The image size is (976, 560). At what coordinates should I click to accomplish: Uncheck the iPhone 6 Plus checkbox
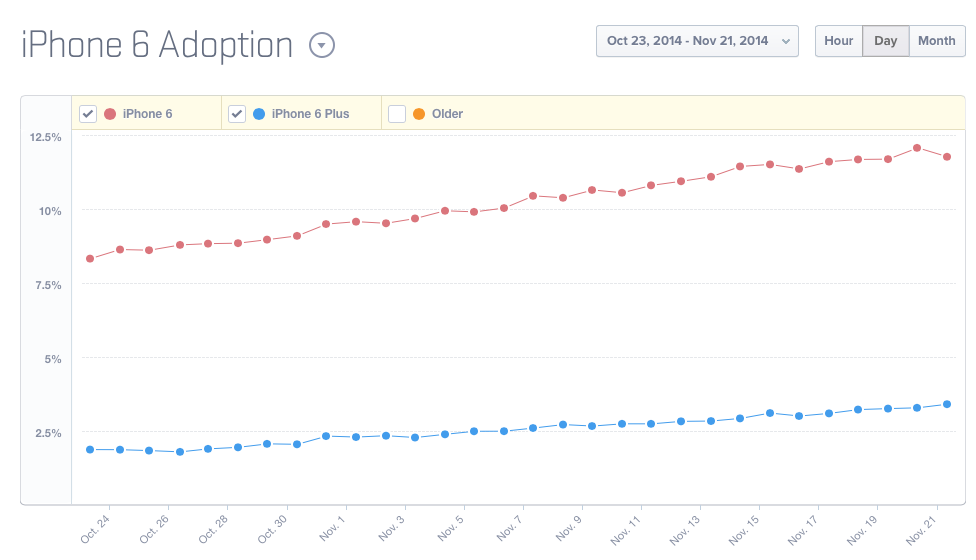[x=237, y=114]
